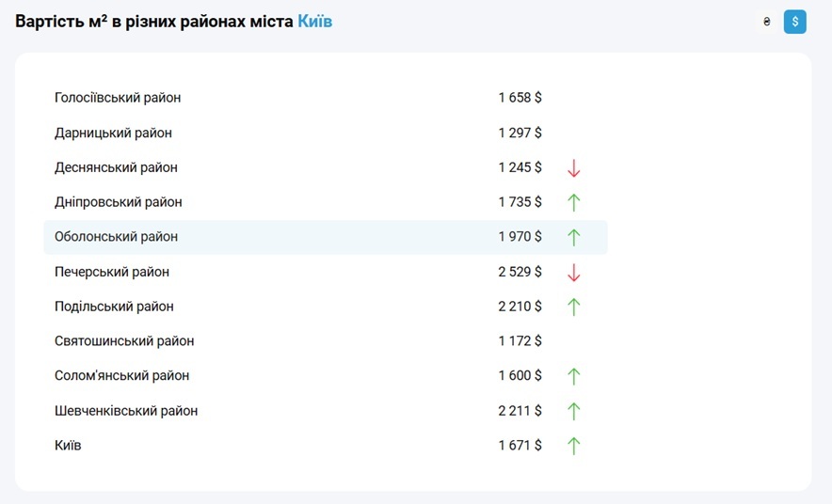Select Дарницький район row
832x504 pixels.
(113, 133)
